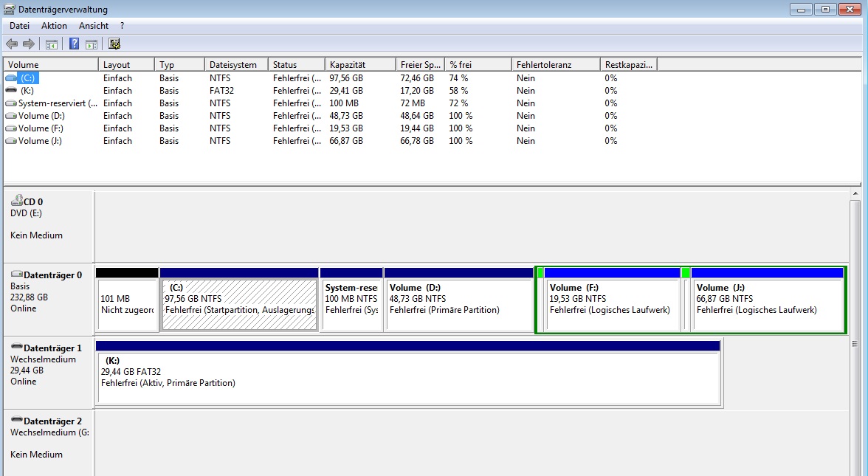Image resolution: width=868 pixels, height=476 pixels.
Task: Click the forward arrow toolbar icon
Action: pyautogui.click(x=29, y=44)
